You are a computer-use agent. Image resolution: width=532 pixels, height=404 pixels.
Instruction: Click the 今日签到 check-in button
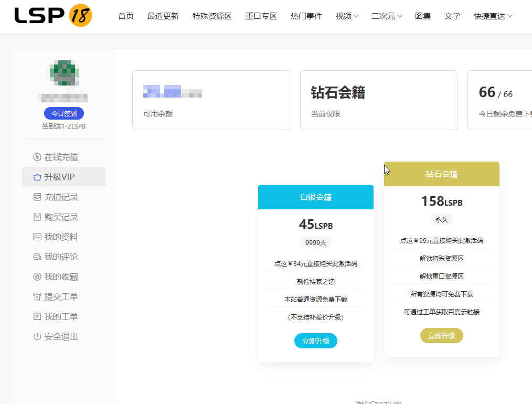coord(64,113)
